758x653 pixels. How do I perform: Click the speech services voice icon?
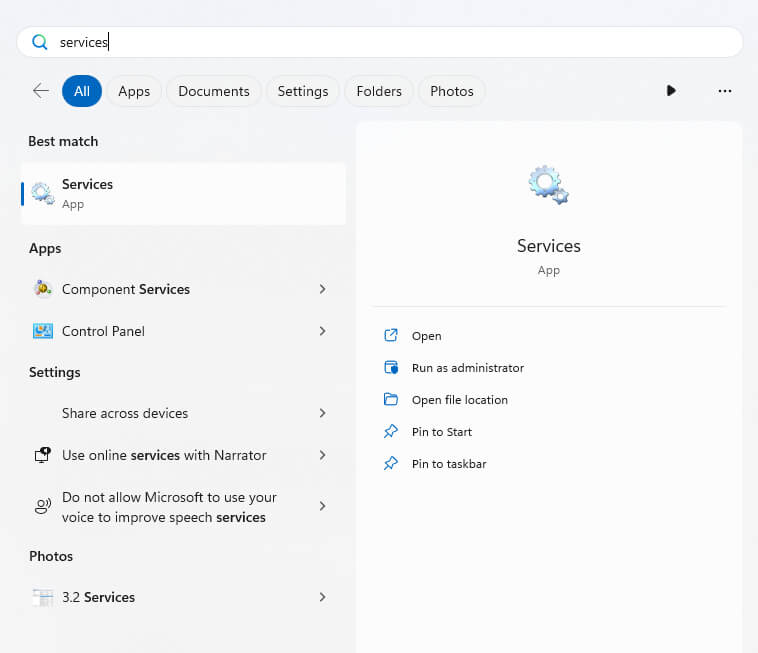click(x=43, y=507)
